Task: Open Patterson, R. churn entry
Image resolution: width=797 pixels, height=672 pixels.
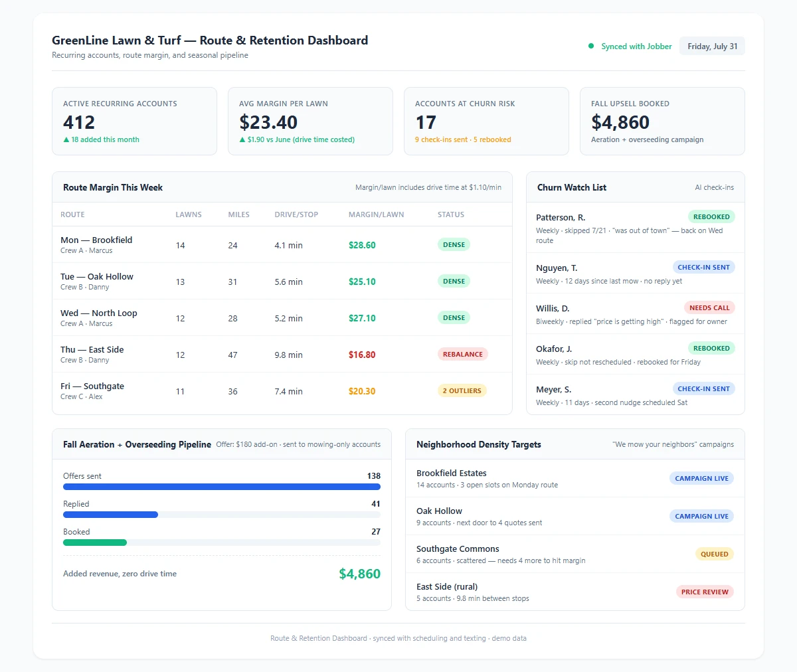Action: coord(636,228)
